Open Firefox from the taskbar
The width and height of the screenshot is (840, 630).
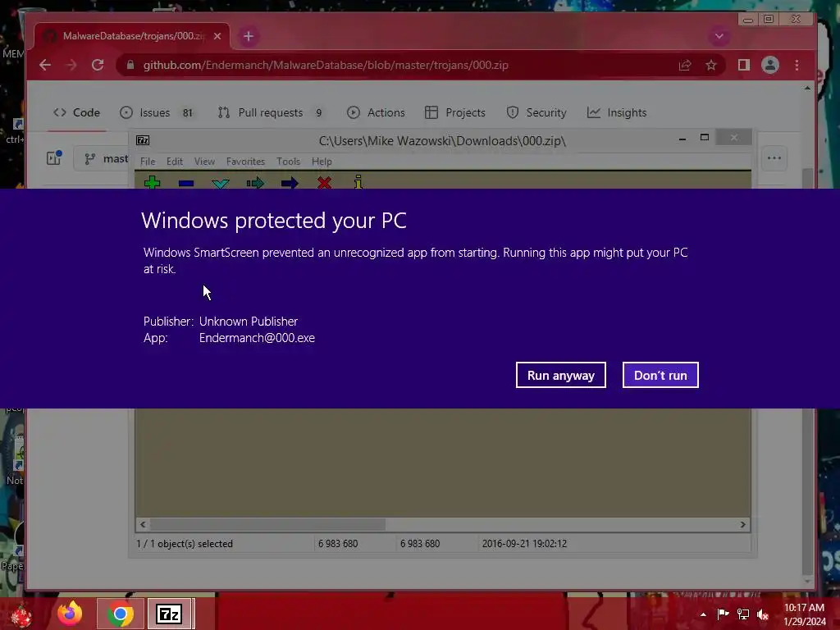(x=71, y=614)
